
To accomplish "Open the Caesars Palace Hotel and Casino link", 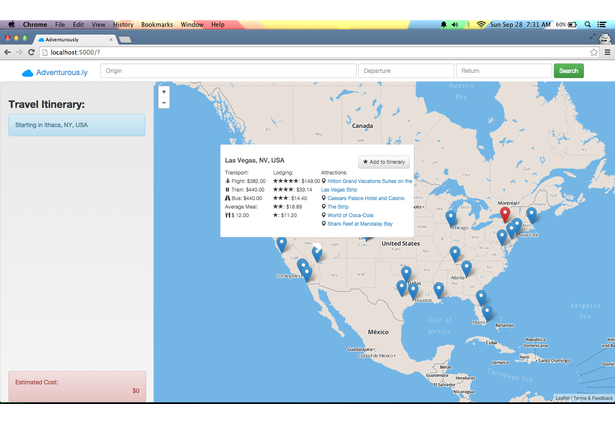I will (366, 198).
